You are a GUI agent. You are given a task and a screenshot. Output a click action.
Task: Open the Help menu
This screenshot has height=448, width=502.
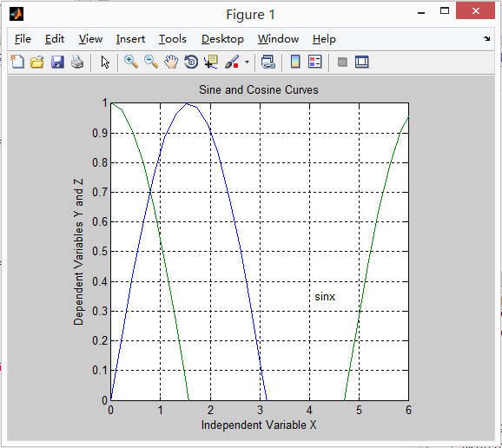[x=324, y=39]
